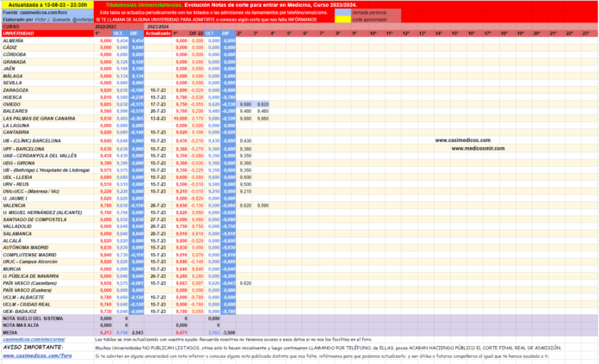Screen dimensions: 599x364
Task: Open the www.casimedicos.com/foro link
Action: click(38, 355)
